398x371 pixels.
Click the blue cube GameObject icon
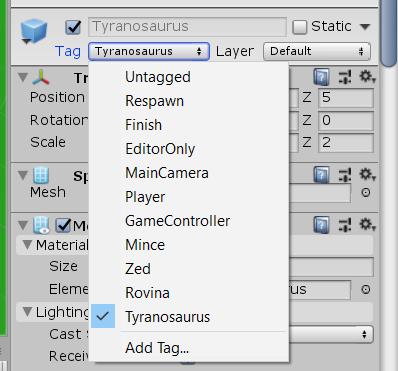[x=33, y=31]
